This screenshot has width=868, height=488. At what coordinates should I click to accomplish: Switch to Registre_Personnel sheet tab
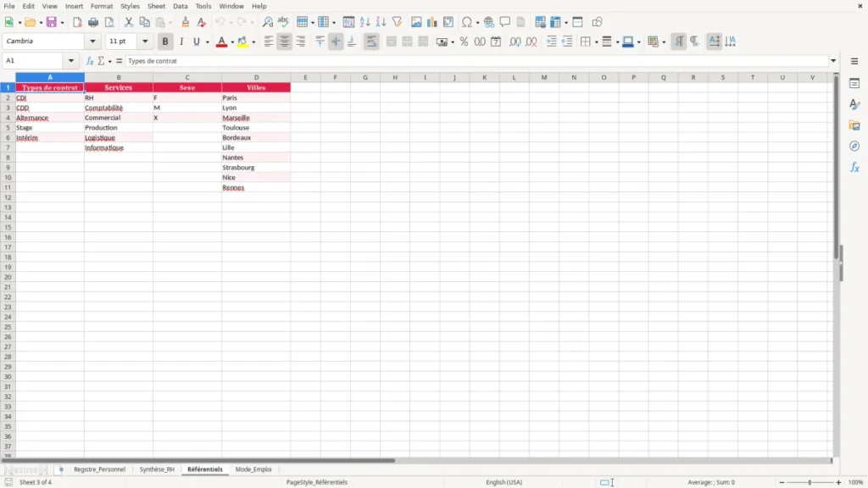coord(100,469)
